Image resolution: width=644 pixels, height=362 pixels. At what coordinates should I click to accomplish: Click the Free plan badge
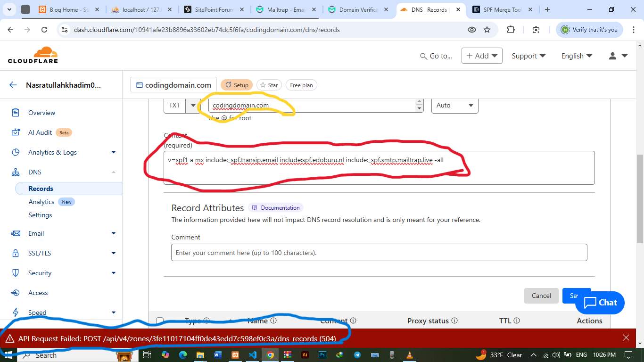coord(301,85)
